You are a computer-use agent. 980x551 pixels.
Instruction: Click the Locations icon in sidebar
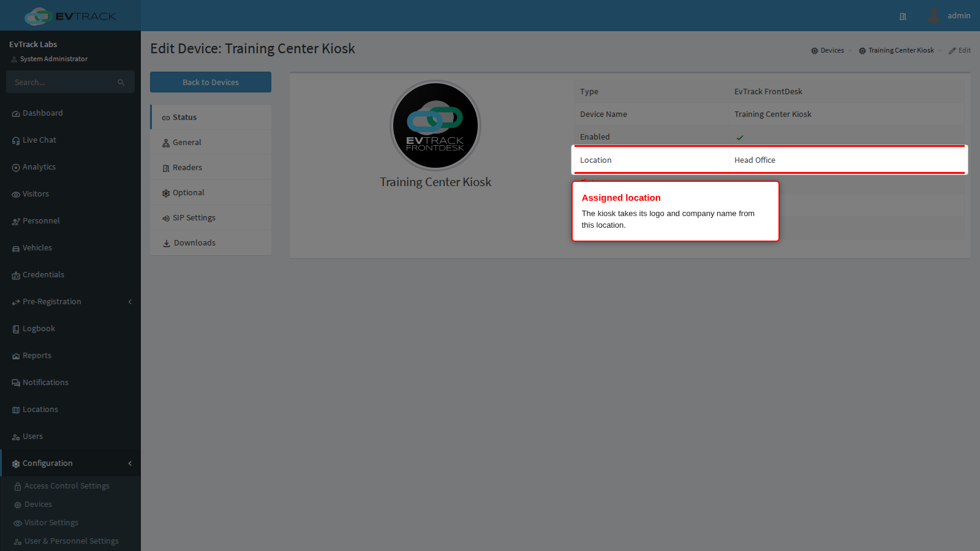[x=16, y=410]
